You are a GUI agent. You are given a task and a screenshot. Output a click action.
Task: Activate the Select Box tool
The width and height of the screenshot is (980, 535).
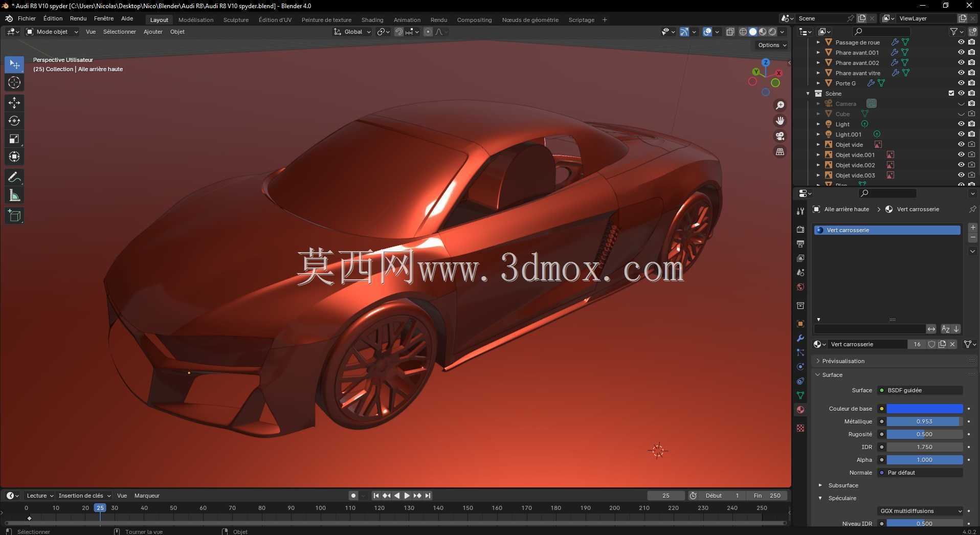(x=14, y=64)
